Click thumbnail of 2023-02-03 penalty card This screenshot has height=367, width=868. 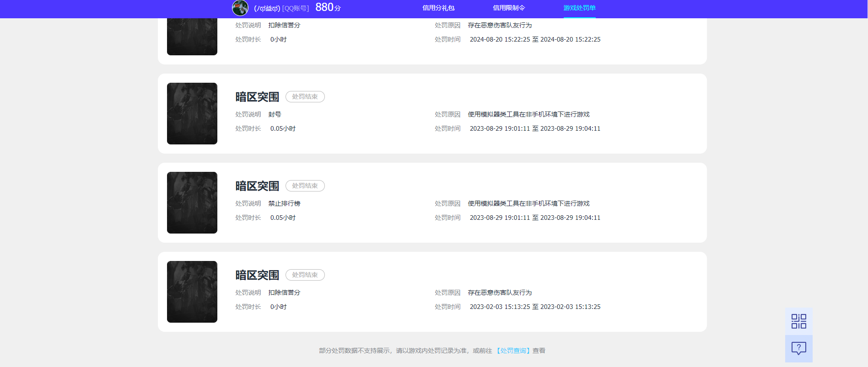coord(192,292)
